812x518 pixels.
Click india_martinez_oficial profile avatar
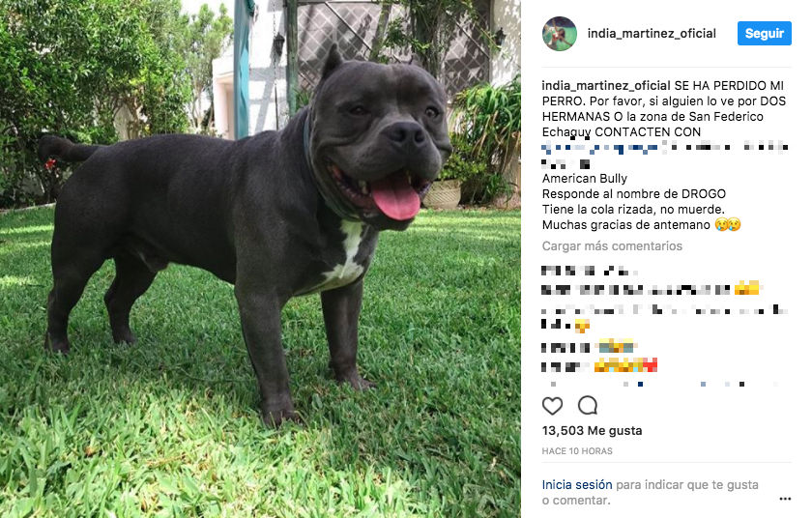coord(560,34)
